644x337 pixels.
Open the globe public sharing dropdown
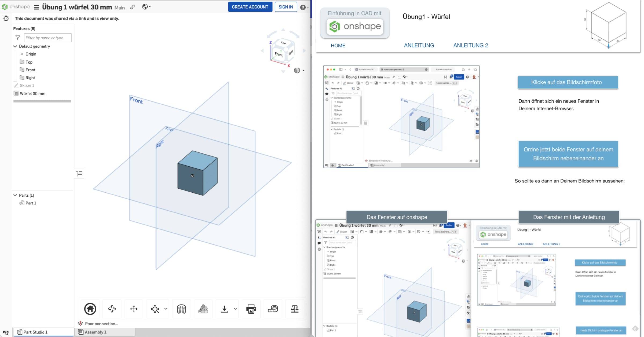pos(146,7)
